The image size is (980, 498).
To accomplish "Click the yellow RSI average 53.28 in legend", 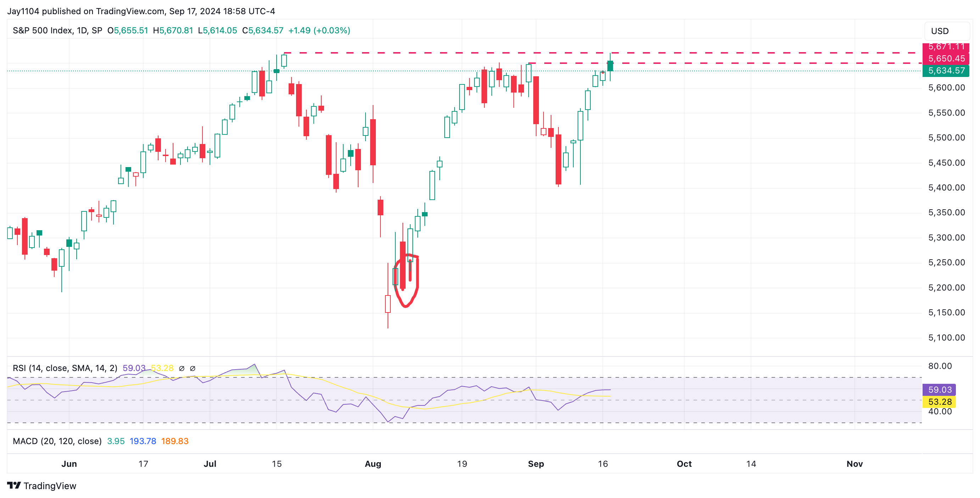I will click(162, 368).
